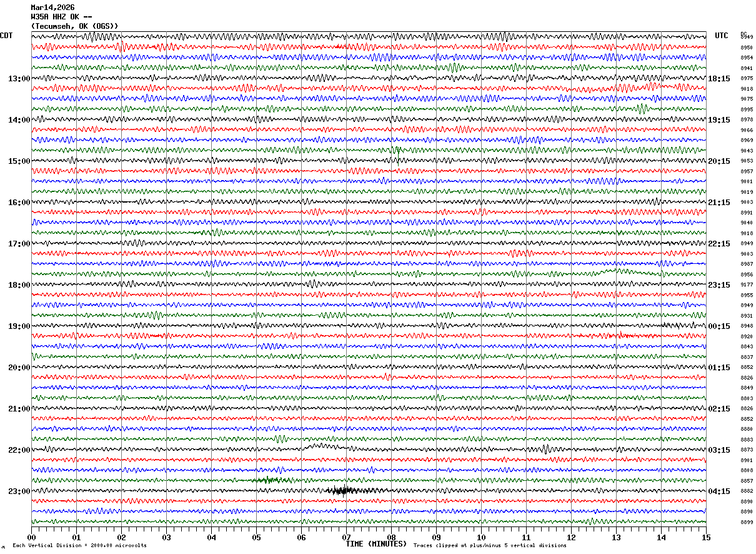Click the DC offset value '8899'
This screenshot has height=554, width=756.
(747, 522)
